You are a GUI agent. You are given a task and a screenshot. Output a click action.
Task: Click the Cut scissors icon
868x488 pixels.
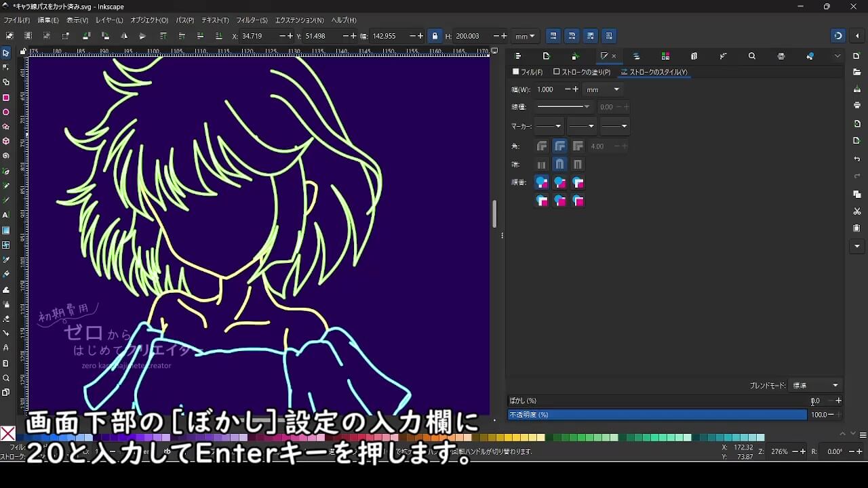(x=857, y=211)
